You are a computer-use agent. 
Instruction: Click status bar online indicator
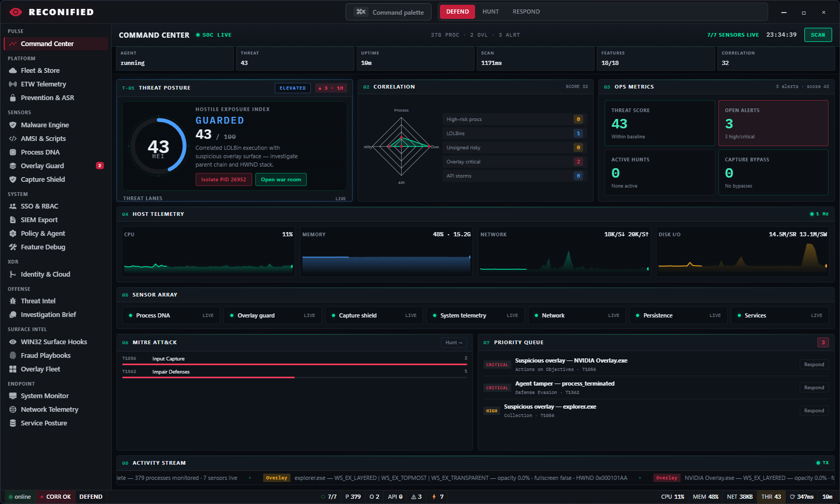[x=20, y=497]
